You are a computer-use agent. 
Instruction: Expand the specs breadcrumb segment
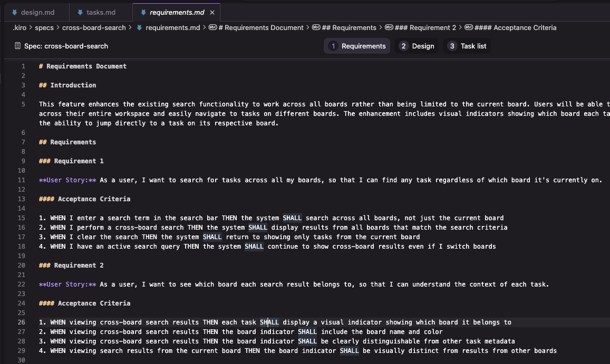pyautogui.click(x=44, y=28)
